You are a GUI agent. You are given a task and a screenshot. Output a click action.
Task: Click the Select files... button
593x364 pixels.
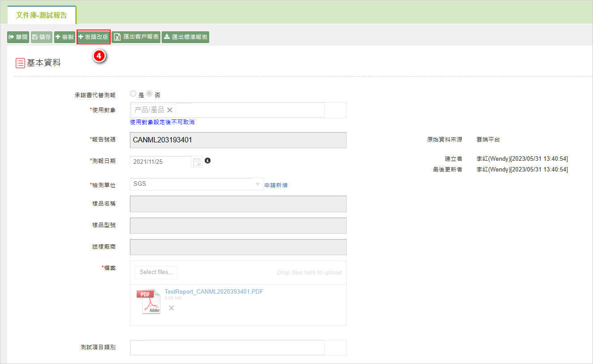click(x=156, y=272)
